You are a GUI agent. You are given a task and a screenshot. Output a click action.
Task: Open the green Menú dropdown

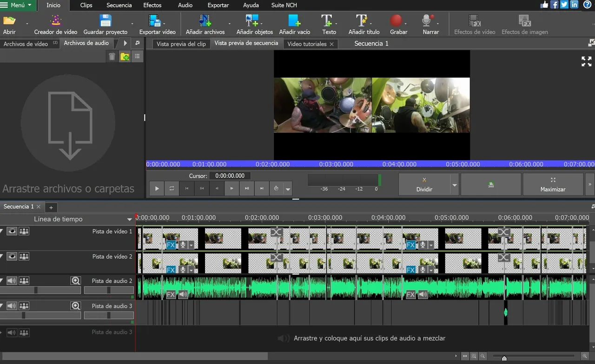[17, 5]
